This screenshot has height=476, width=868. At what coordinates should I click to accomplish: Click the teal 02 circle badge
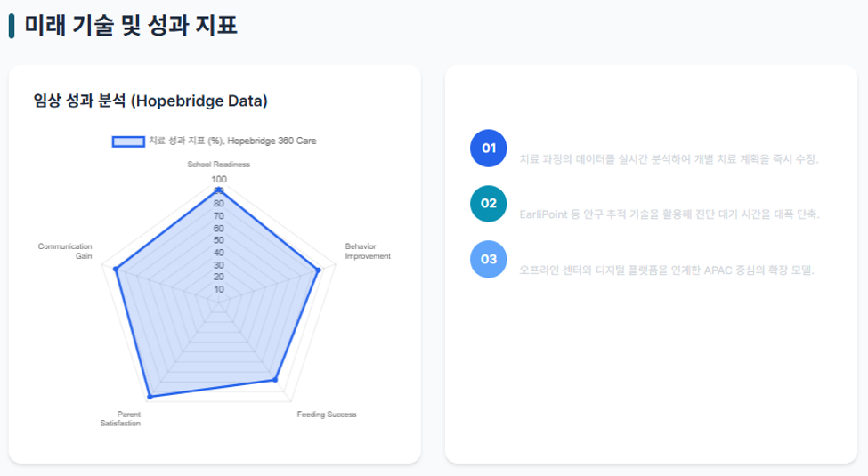tap(488, 204)
